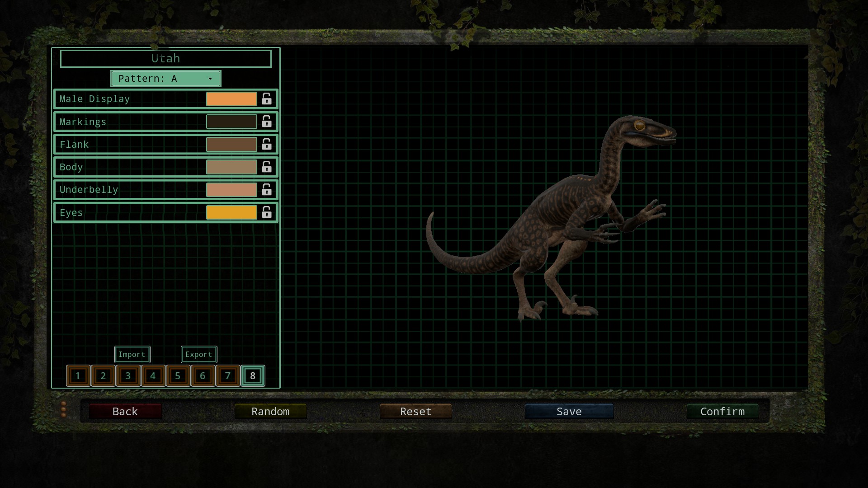Open the Male Display orange color swatch
868x488 pixels.
(x=231, y=99)
